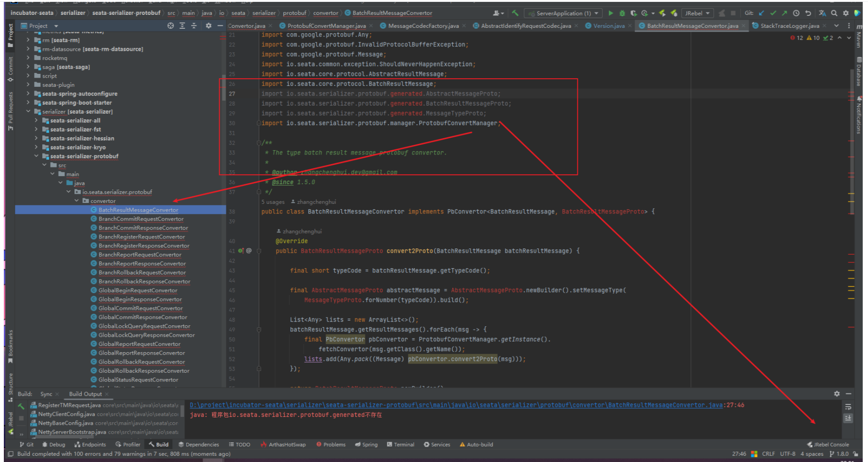Click Select Opened File target icon
The image size is (868, 462).
170,26
